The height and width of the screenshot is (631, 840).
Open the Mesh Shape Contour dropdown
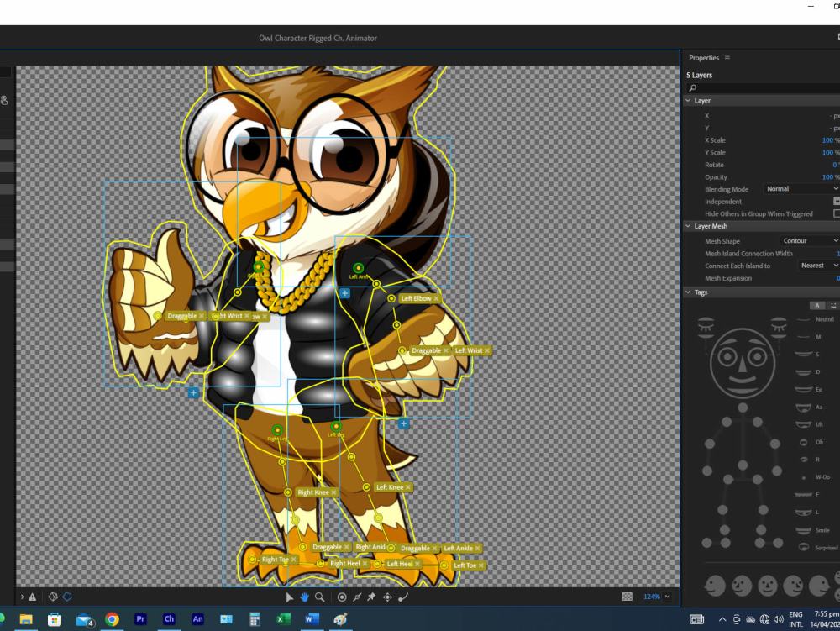808,240
